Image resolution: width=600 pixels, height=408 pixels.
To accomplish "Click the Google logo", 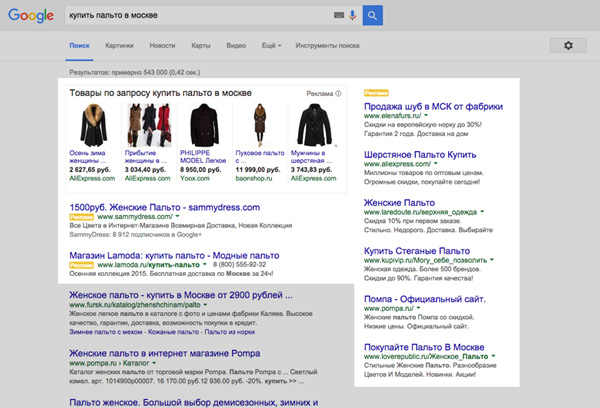I will click(x=31, y=15).
